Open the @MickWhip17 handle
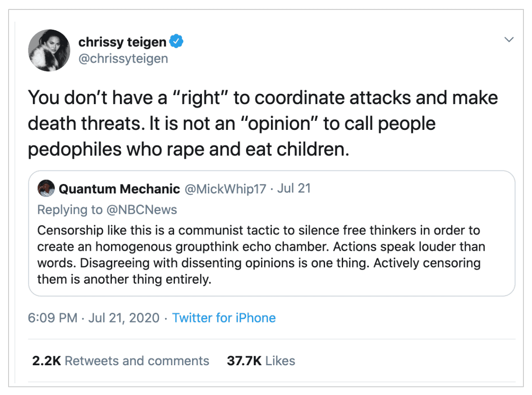Viewport: 532px width, 395px height. pos(225,188)
